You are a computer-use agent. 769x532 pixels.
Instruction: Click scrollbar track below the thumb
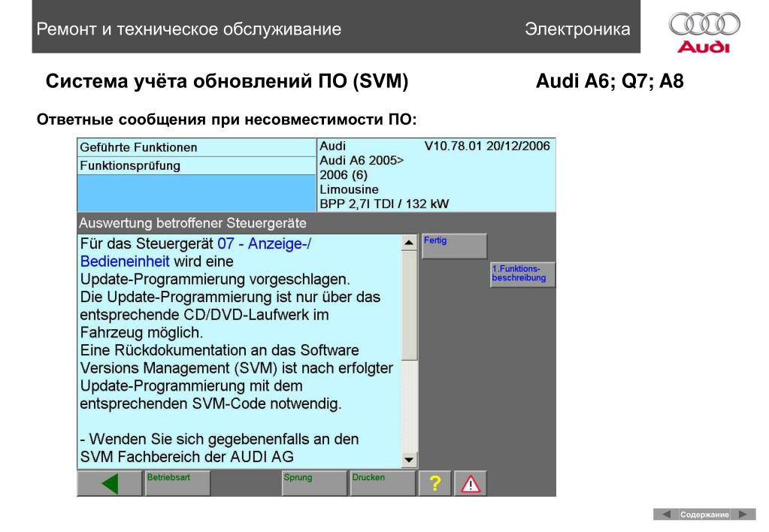click(408, 407)
